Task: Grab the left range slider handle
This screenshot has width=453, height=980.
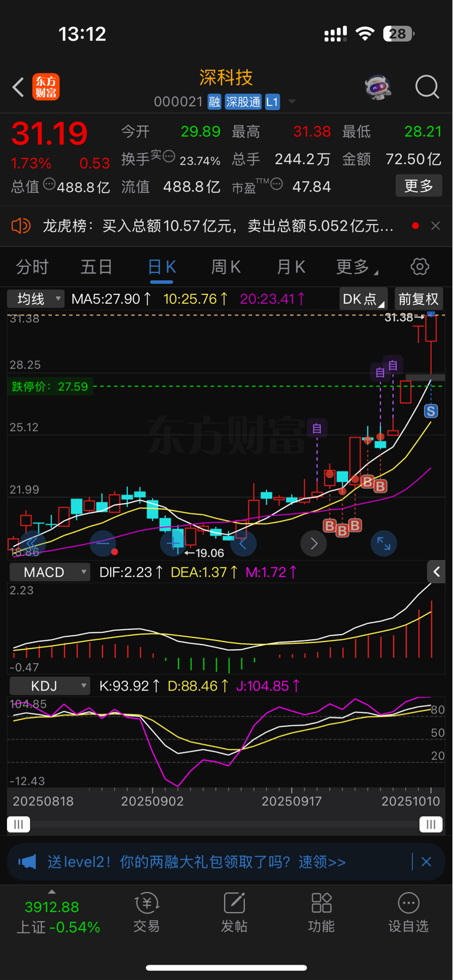Action: coord(19,824)
